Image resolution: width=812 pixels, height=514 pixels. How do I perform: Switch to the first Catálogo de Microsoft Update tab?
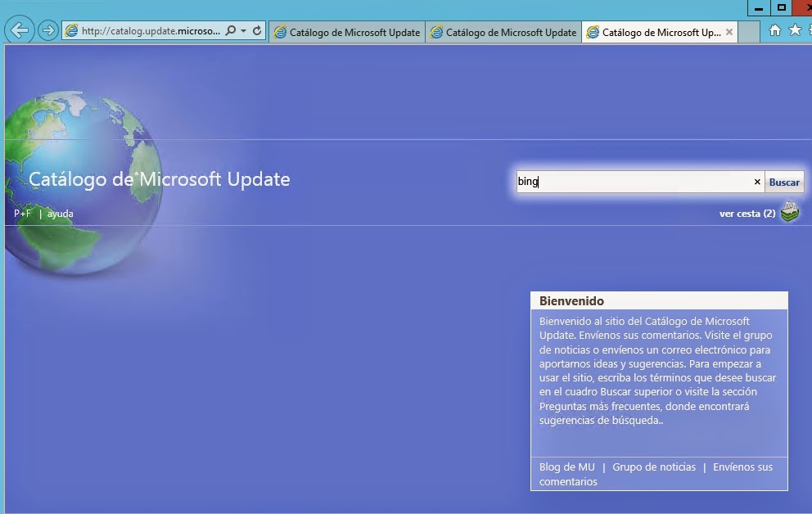347,32
